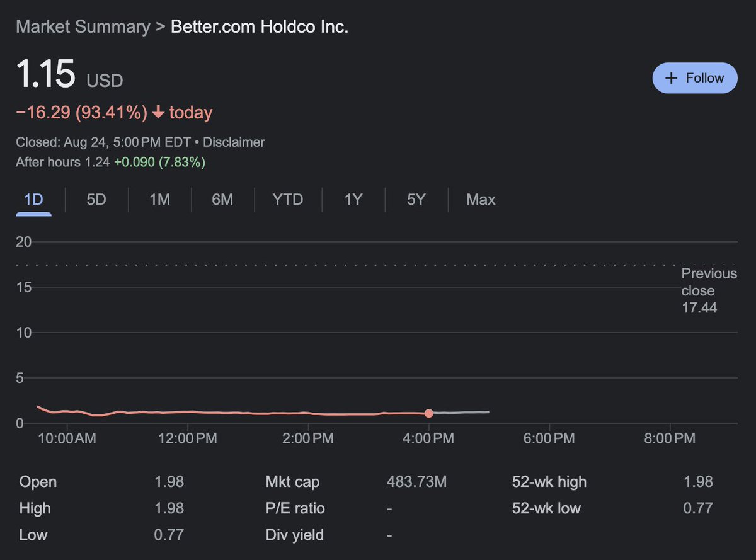Click the +0.090 (7.83%) after-hours change
The image size is (756, 560).
159,162
